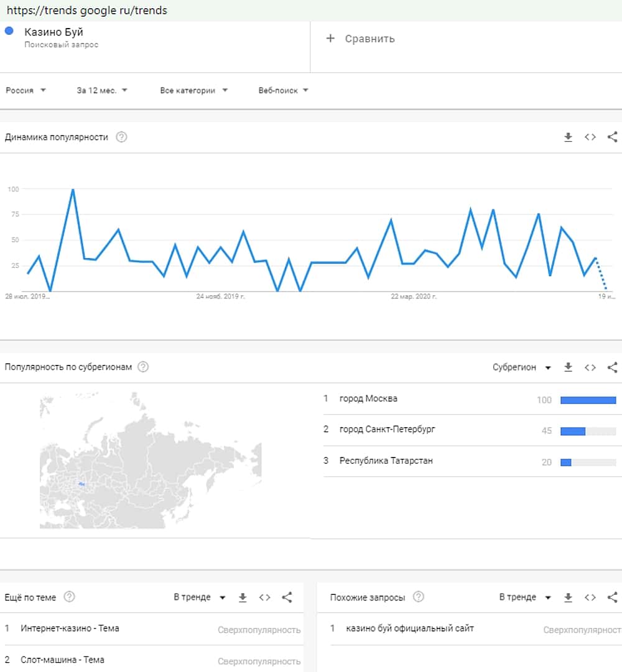
Task: Open help icon for Популярность по субрегионам
Action: click(143, 367)
